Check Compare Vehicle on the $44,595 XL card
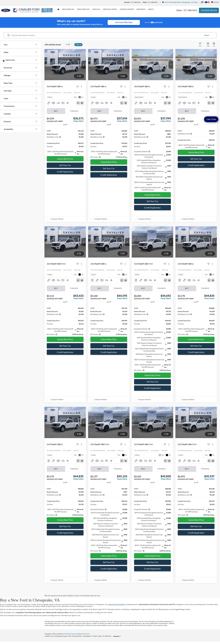 92,400
